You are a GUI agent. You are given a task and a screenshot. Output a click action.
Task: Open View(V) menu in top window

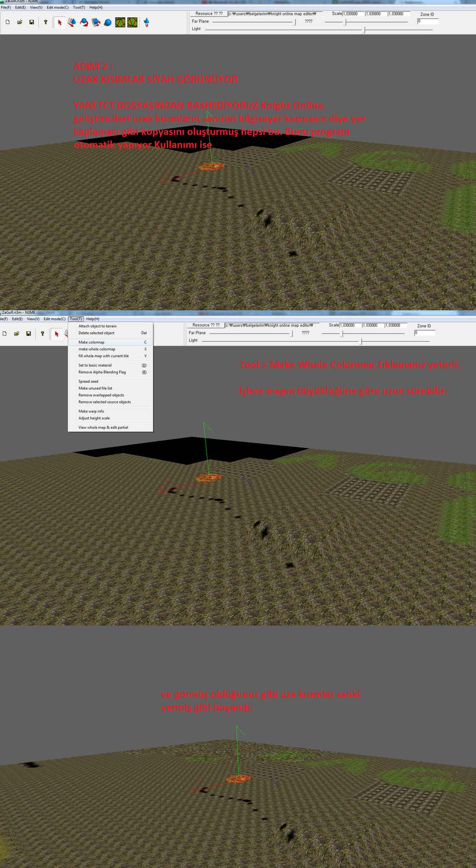pos(36,8)
